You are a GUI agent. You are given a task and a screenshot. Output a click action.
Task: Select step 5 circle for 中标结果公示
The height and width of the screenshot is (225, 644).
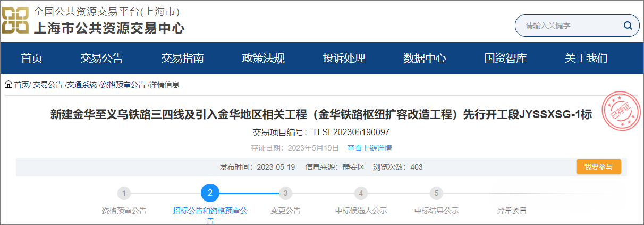tap(436, 193)
